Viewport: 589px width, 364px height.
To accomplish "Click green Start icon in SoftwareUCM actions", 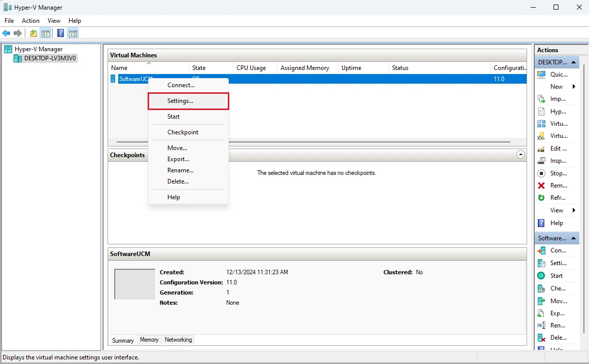I will [x=541, y=275].
